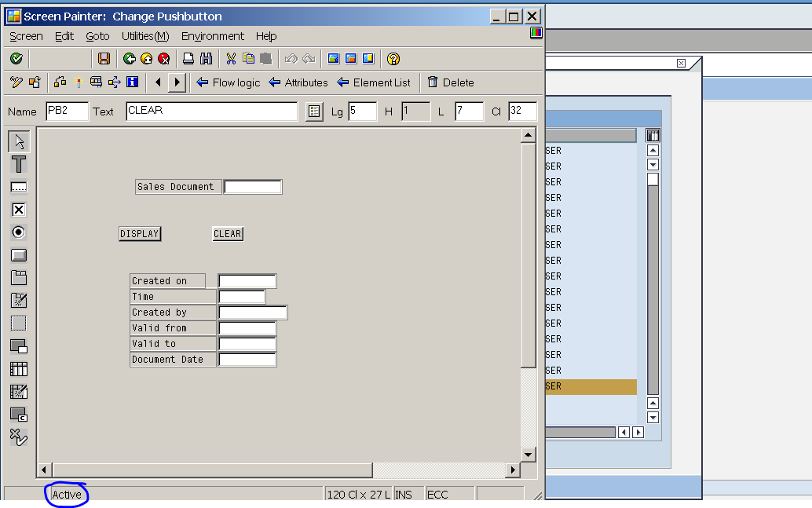Select the Text element tool
The image size is (812, 508).
click(x=17, y=164)
